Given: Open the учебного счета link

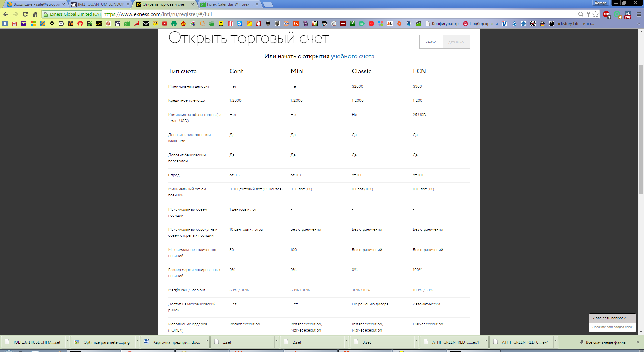Looking at the screenshot, I should [x=352, y=56].
